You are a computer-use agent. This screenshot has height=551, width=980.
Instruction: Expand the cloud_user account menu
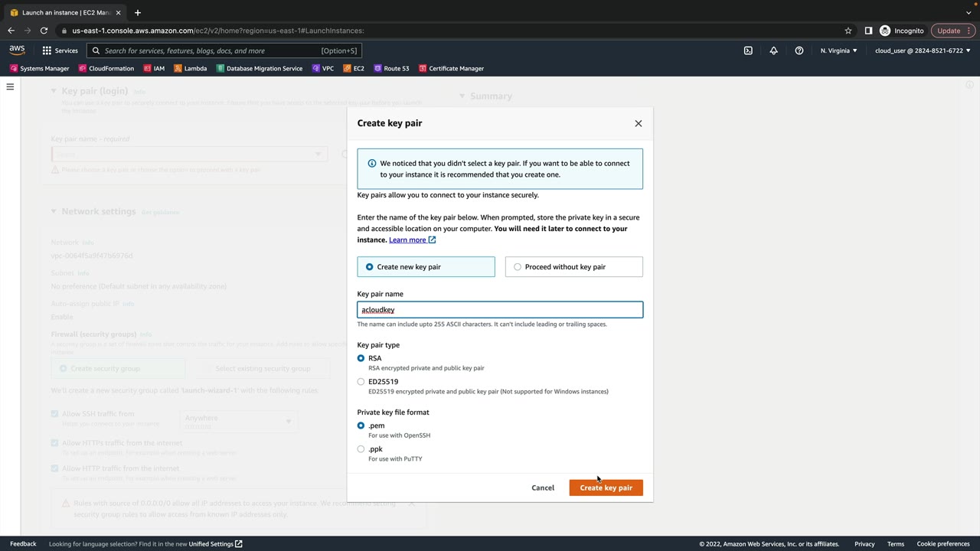click(x=922, y=51)
